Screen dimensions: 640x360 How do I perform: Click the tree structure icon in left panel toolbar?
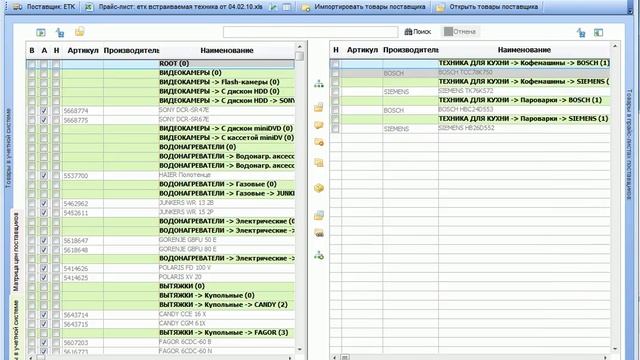(x=60, y=32)
